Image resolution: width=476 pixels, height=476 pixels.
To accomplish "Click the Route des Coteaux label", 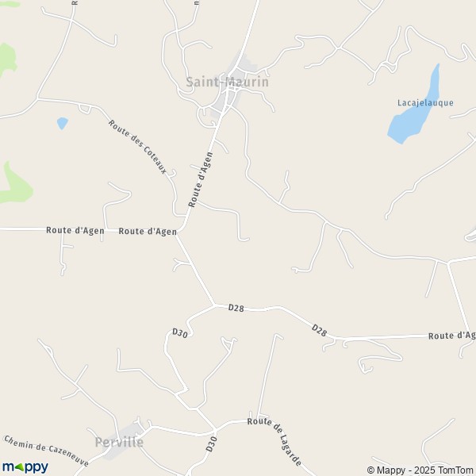I will [137, 147].
